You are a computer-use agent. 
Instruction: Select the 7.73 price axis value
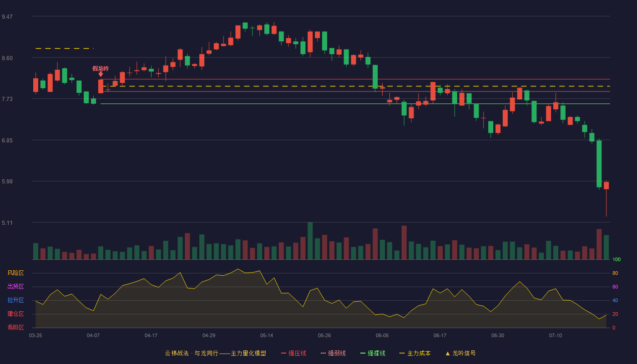pyautogui.click(x=7, y=99)
